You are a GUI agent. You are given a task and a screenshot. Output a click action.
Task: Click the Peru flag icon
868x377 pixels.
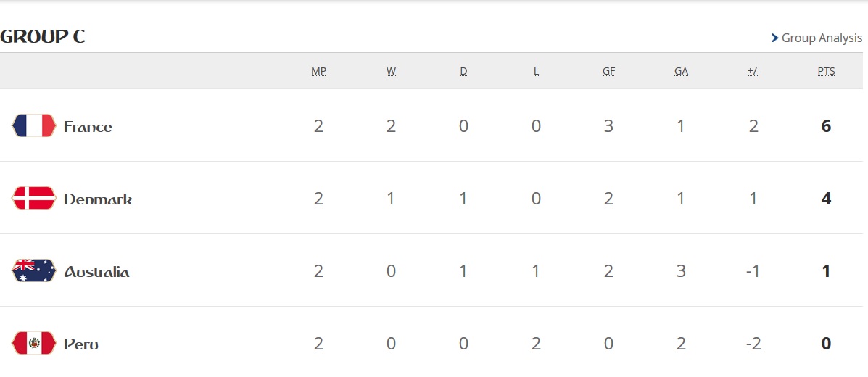click(34, 343)
